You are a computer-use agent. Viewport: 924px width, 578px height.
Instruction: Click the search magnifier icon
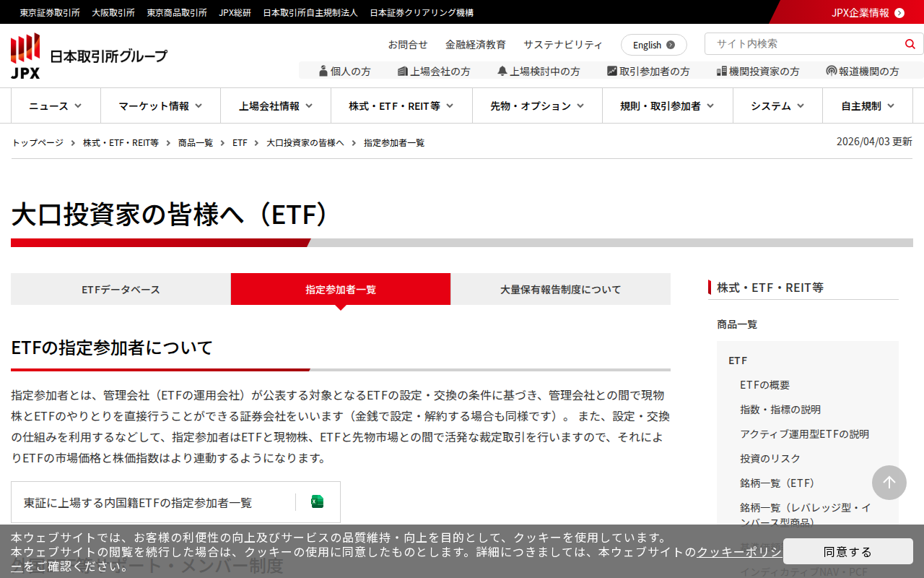click(910, 44)
